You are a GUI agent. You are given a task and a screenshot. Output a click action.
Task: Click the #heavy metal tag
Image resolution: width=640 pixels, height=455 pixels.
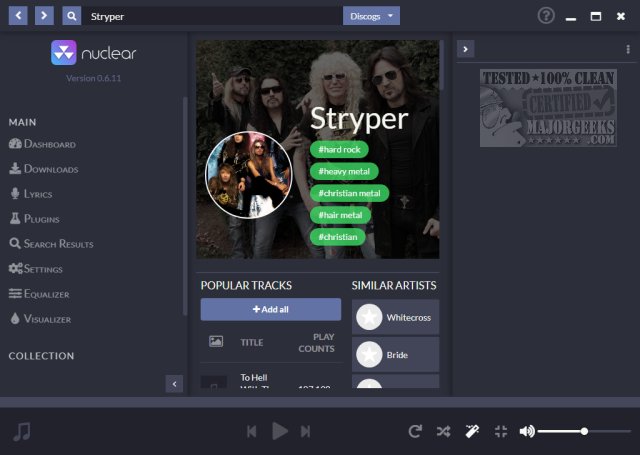click(344, 171)
